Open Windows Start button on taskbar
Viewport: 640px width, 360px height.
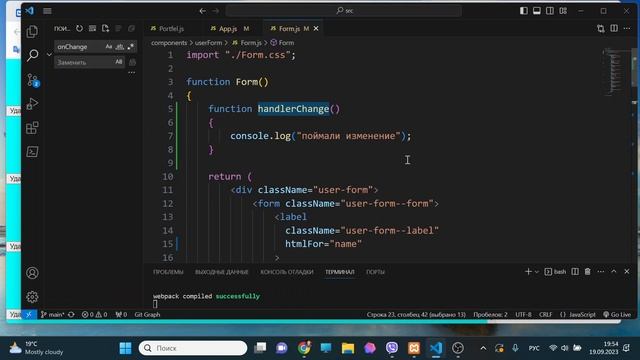tap(126, 348)
